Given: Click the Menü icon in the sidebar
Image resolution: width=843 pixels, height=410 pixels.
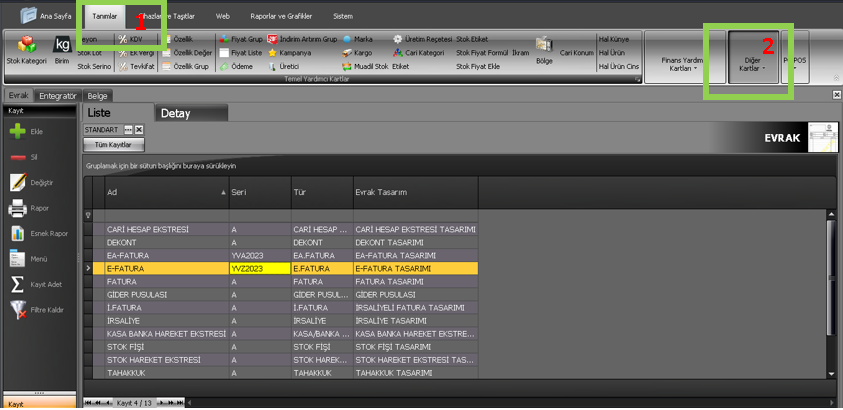Looking at the screenshot, I should pos(17,259).
